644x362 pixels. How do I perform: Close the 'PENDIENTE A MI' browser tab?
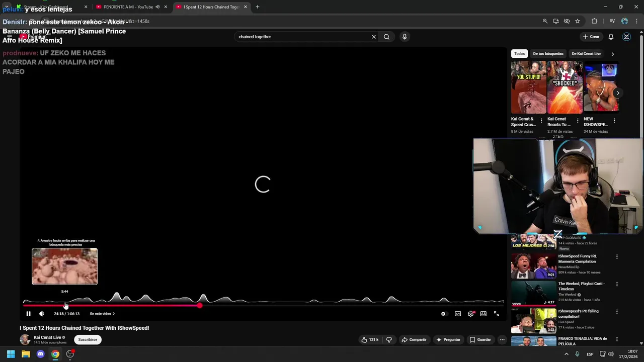166,7
